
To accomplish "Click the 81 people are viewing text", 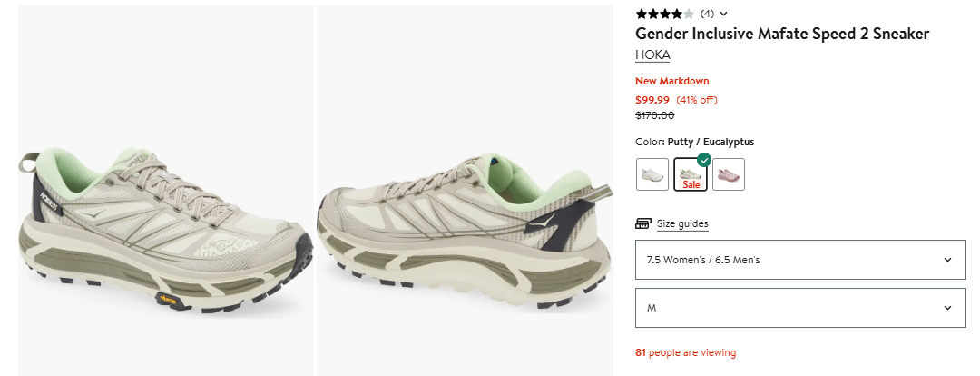I will 686,353.
